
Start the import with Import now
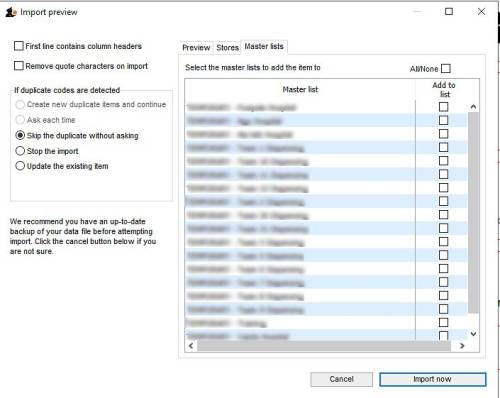[x=432, y=379]
